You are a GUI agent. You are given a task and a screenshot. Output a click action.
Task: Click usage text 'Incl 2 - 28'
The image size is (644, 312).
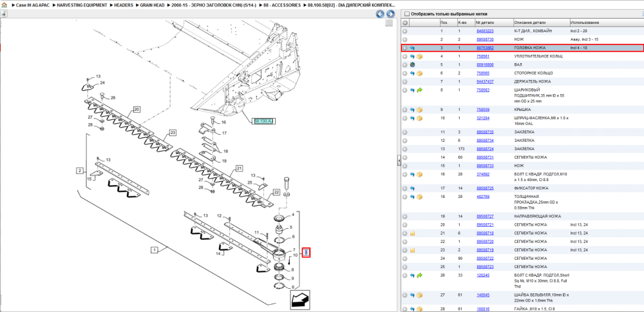coord(579,31)
